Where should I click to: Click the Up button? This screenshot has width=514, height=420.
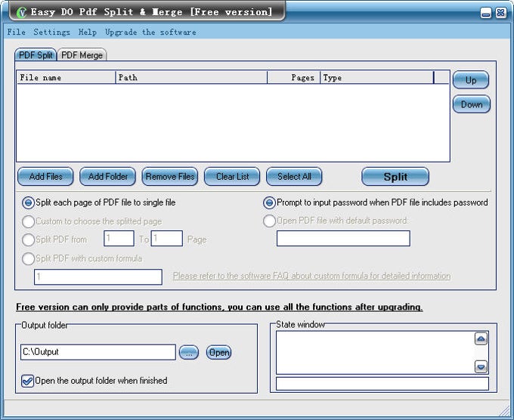pyautogui.click(x=471, y=80)
